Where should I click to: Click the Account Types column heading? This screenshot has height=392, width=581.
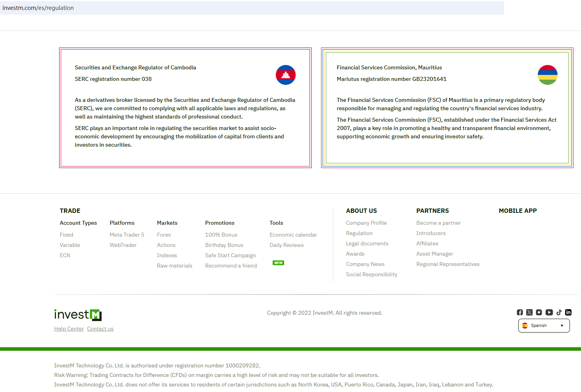click(78, 223)
